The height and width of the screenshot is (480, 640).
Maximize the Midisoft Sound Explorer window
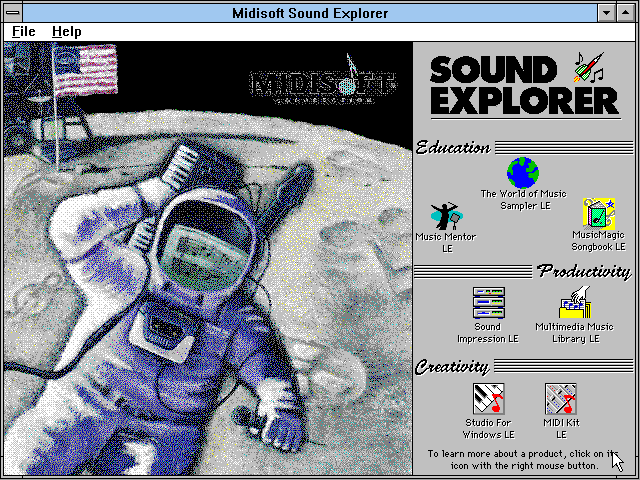(626, 13)
